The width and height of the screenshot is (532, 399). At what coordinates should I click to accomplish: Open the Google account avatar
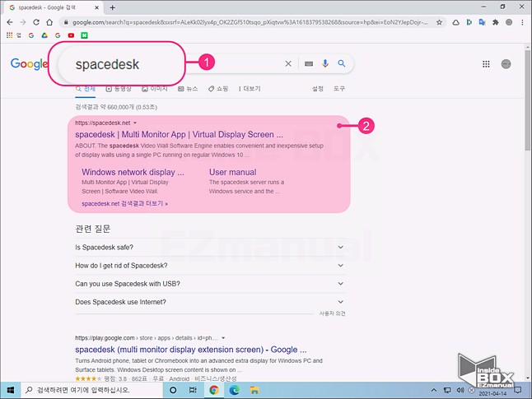point(506,64)
